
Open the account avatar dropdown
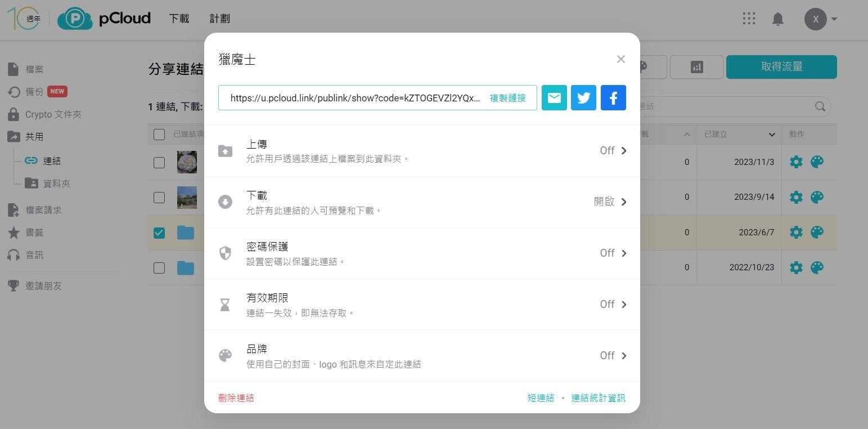click(820, 19)
